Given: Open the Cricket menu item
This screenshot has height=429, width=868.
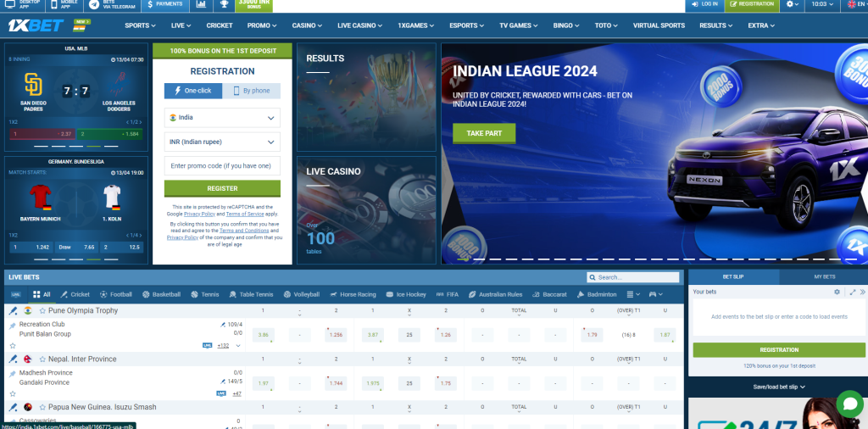Looking at the screenshot, I should click(x=220, y=25).
